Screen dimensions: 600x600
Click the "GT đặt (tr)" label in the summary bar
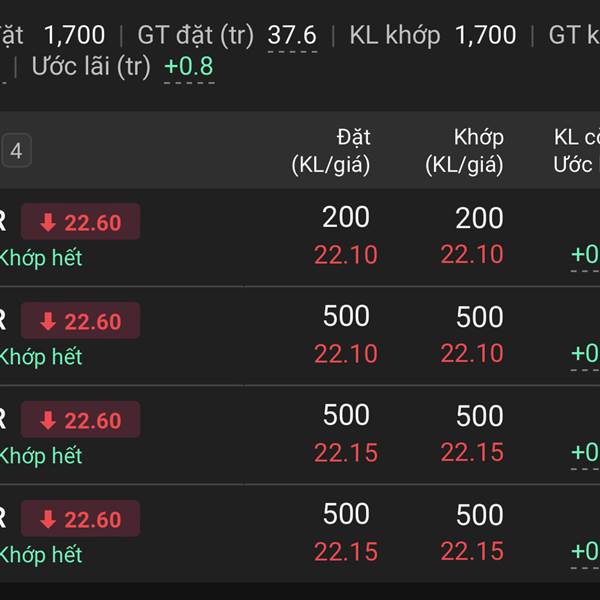(x=196, y=36)
